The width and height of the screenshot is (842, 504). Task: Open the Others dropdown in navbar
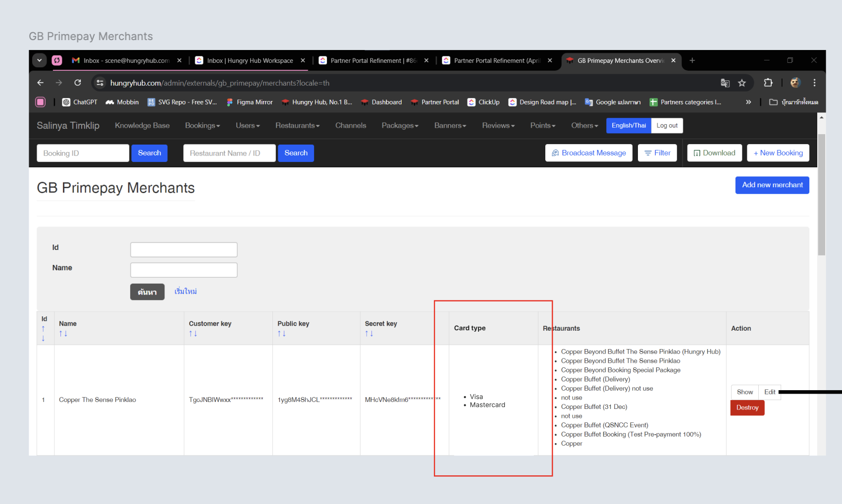[584, 126]
